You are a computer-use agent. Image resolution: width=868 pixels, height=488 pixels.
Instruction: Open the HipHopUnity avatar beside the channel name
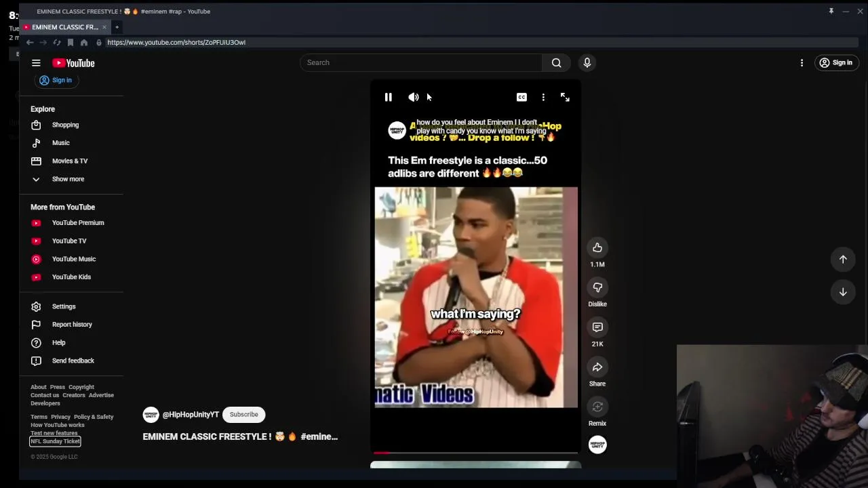pyautogui.click(x=151, y=415)
